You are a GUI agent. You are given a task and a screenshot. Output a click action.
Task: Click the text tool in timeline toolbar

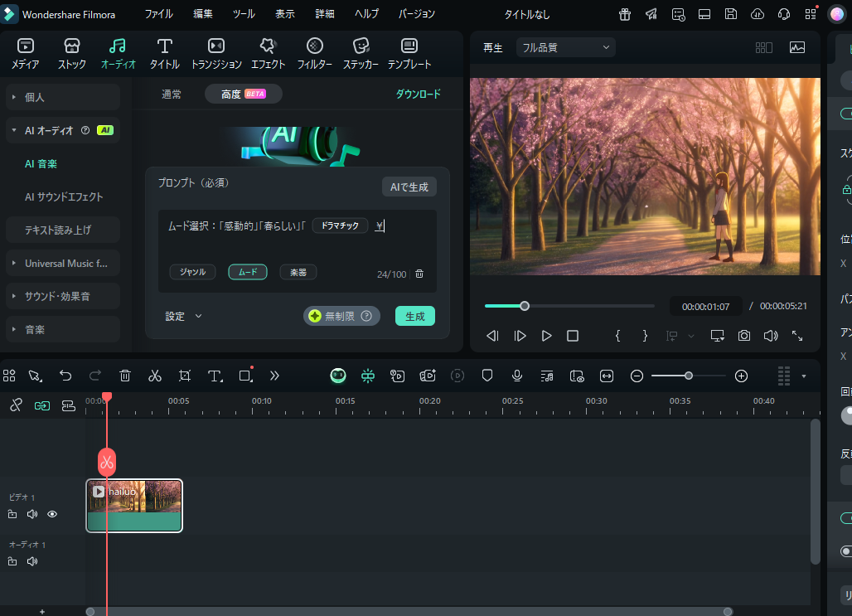point(215,376)
